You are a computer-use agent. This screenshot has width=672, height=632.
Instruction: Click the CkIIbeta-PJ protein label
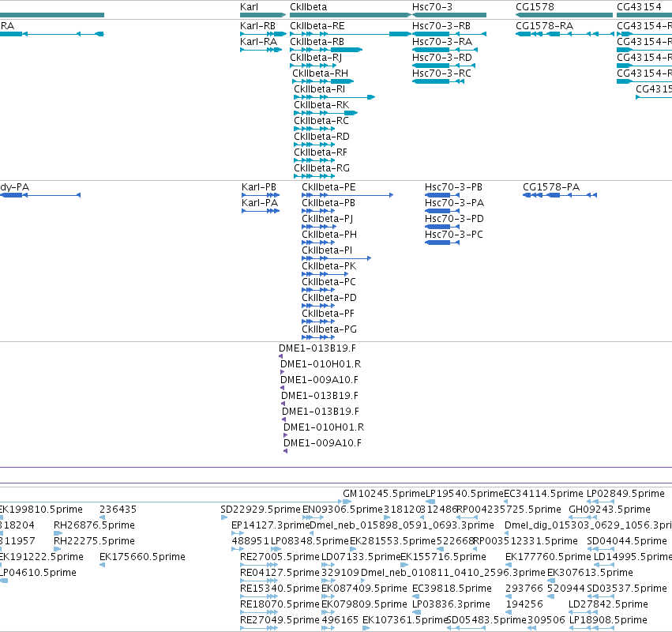(328, 219)
